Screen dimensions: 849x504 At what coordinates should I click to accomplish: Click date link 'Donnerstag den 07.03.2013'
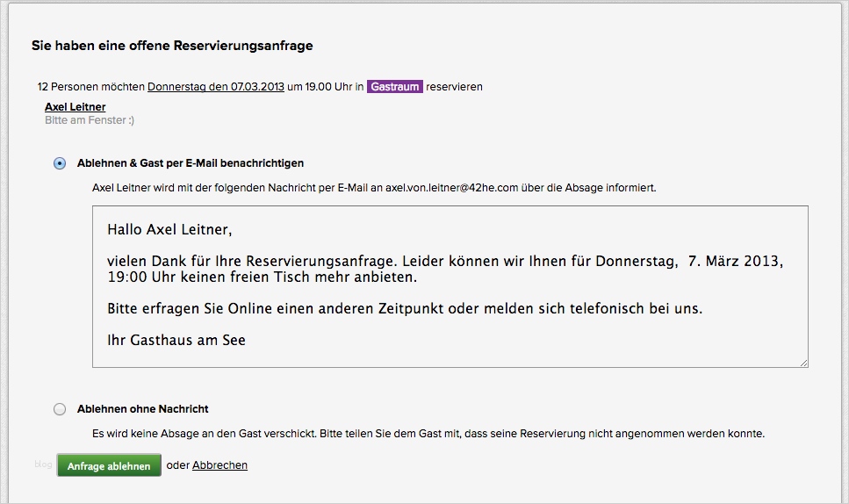(x=215, y=87)
